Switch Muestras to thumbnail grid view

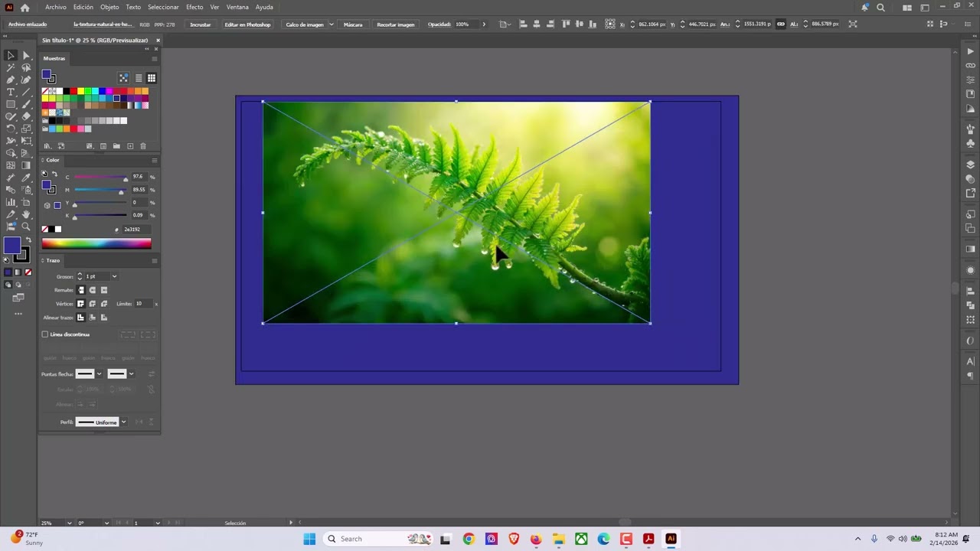click(x=151, y=78)
